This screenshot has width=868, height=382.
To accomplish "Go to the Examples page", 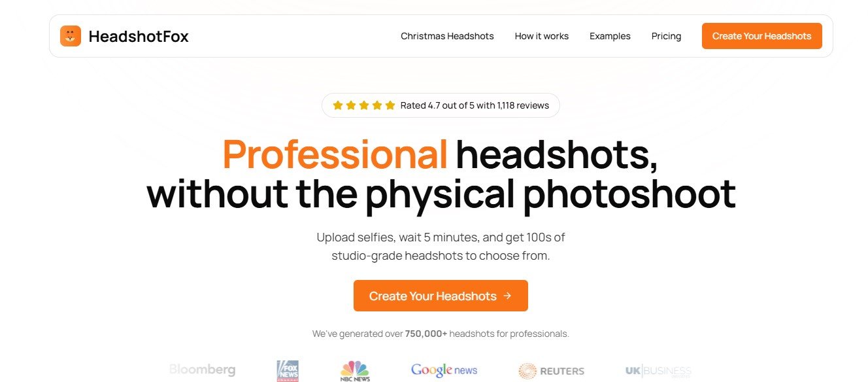I will click(x=610, y=36).
